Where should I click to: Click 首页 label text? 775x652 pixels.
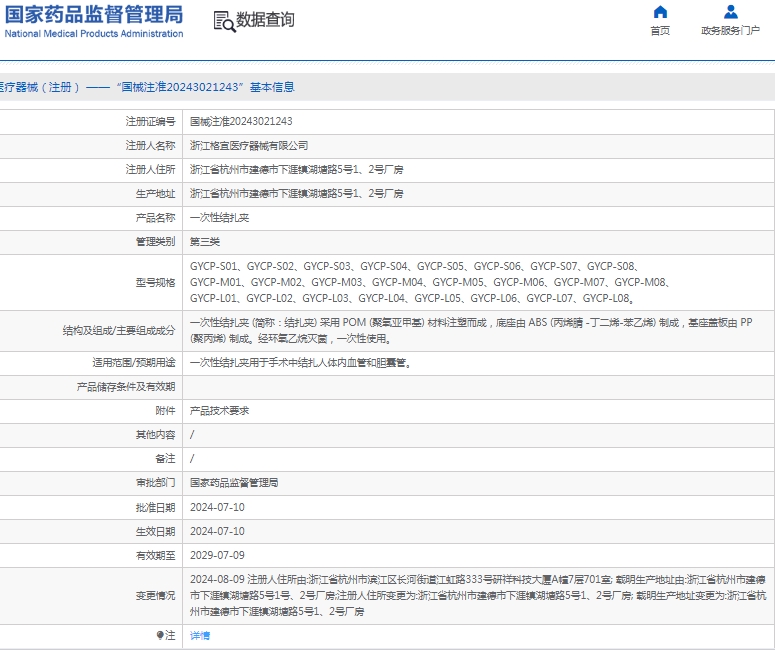[x=660, y=31]
